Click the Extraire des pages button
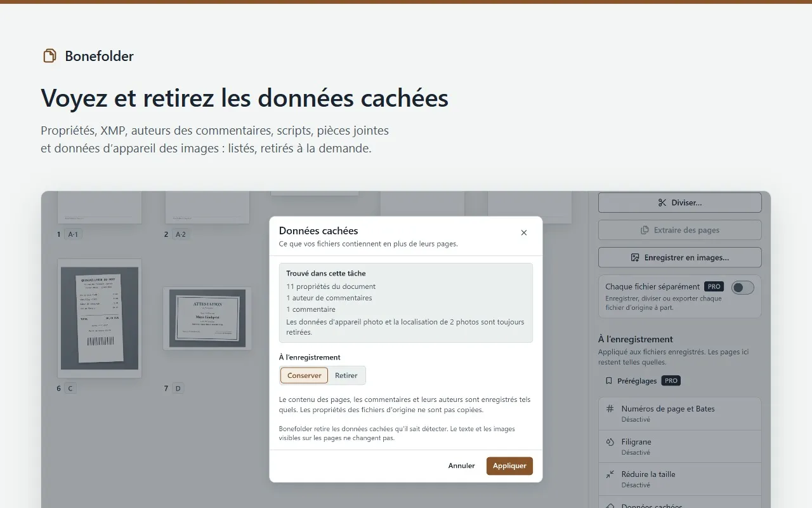Screen dimensions: 812x508 click(x=679, y=230)
